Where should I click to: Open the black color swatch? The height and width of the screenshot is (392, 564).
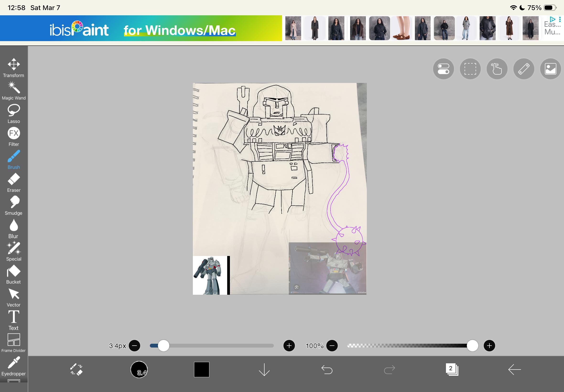point(202,369)
